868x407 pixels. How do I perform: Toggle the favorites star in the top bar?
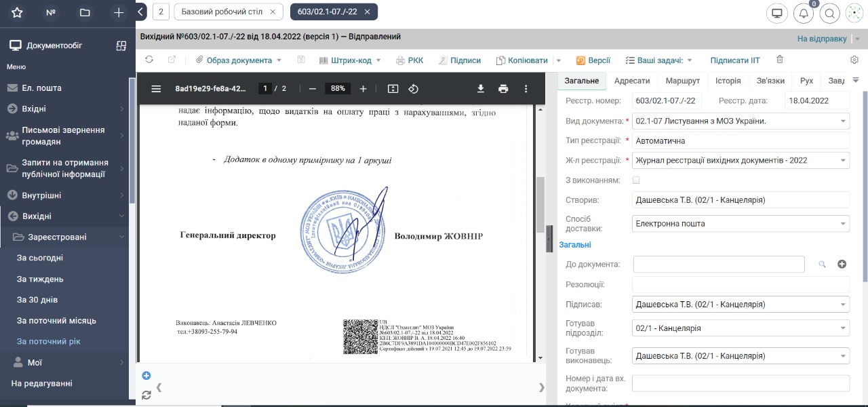[18, 12]
